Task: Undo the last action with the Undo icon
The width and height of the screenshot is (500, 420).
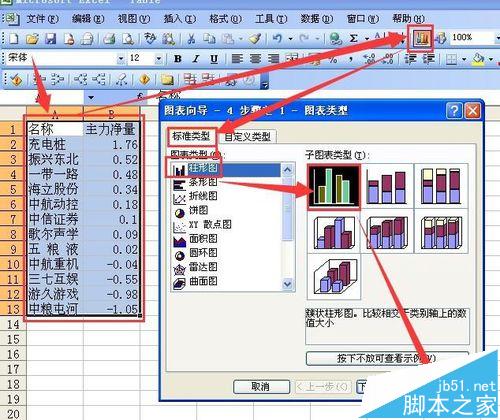Action: click(277, 39)
